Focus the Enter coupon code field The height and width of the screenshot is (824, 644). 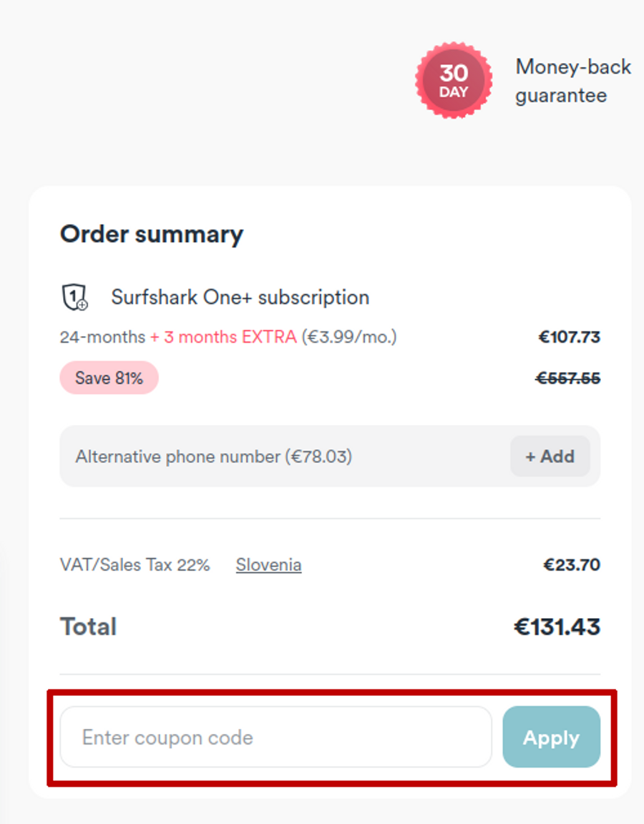[x=275, y=737]
